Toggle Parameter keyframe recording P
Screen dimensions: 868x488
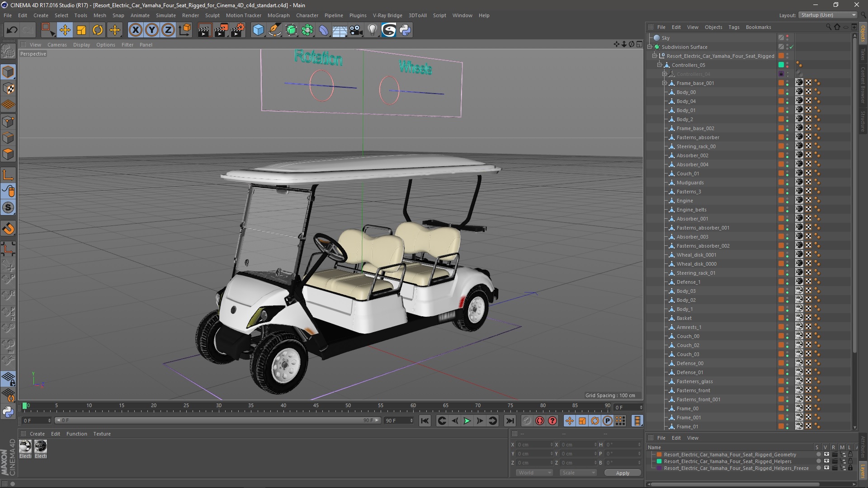(608, 421)
